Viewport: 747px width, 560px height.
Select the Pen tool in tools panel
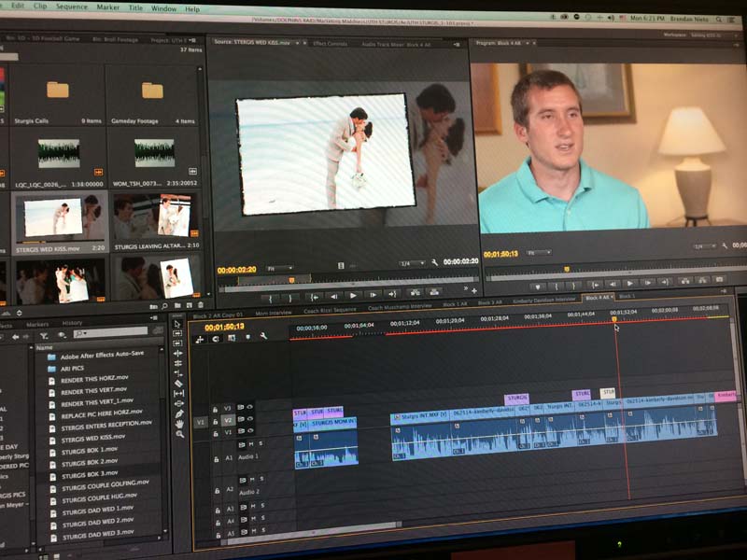(179, 413)
